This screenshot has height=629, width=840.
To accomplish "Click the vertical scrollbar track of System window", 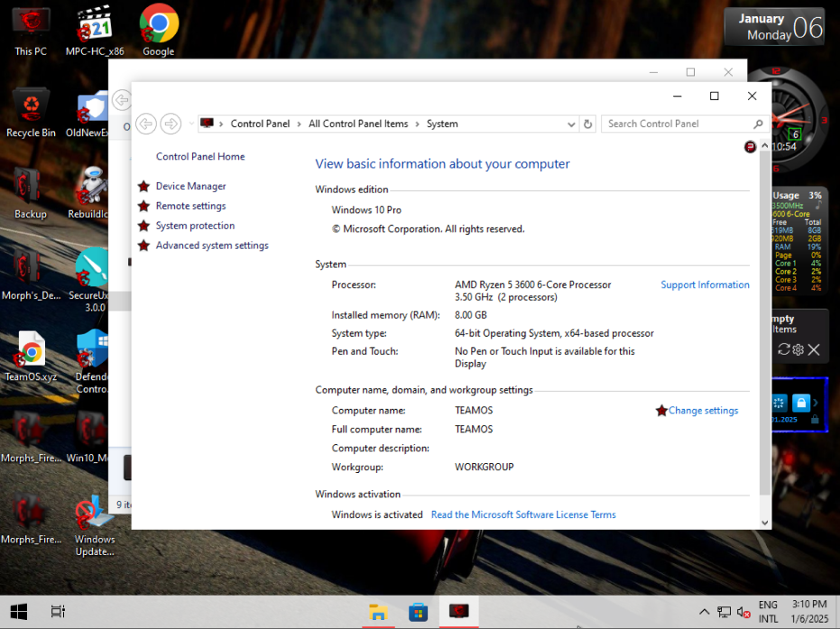I will tap(765, 505).
